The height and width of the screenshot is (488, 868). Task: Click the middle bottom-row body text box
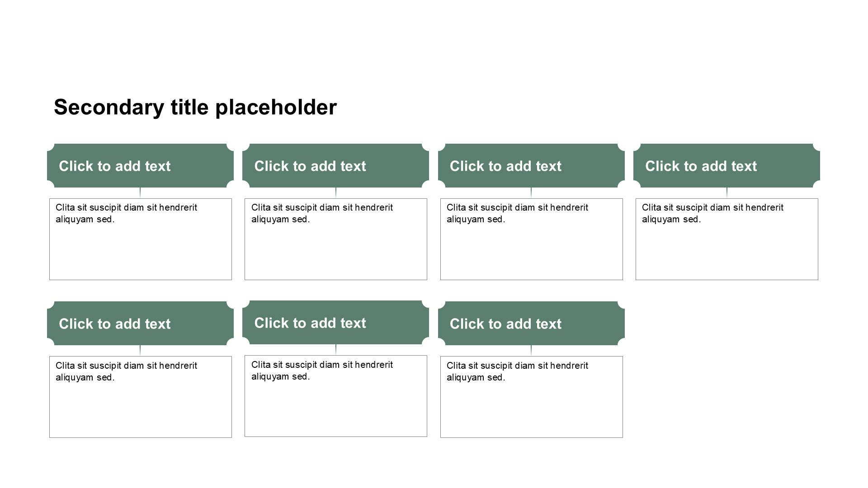pyautogui.click(x=336, y=396)
